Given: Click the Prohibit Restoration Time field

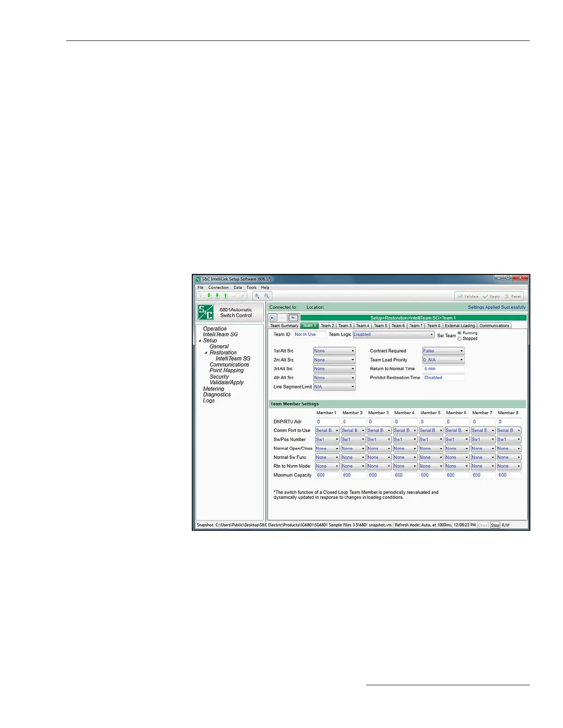Looking at the screenshot, I should [x=443, y=378].
